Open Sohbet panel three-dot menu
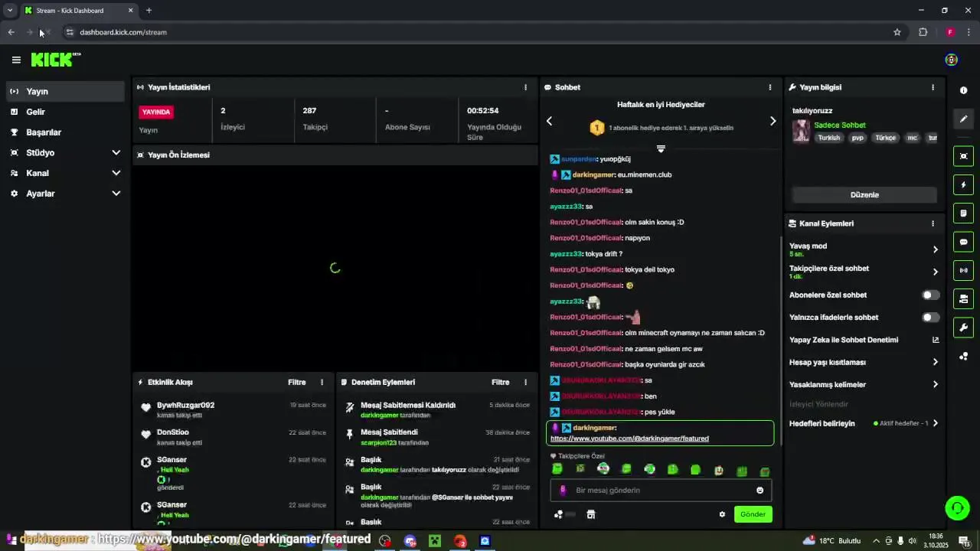 (769, 87)
